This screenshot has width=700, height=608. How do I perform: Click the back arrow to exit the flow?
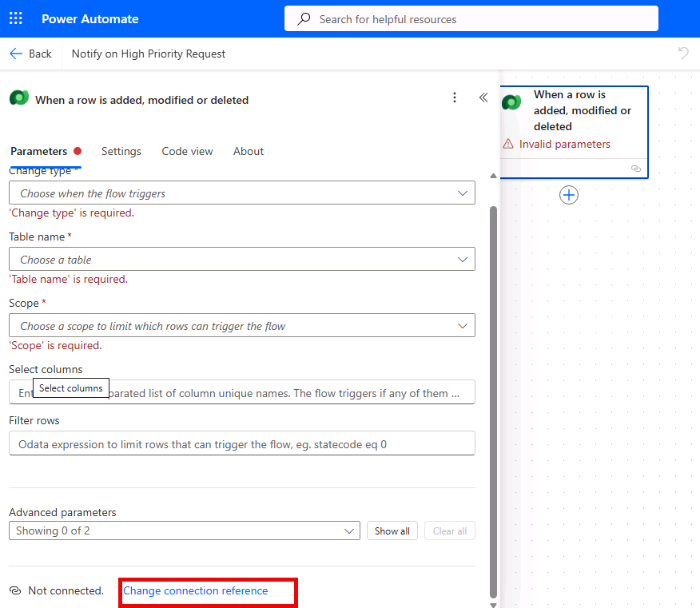(15, 54)
